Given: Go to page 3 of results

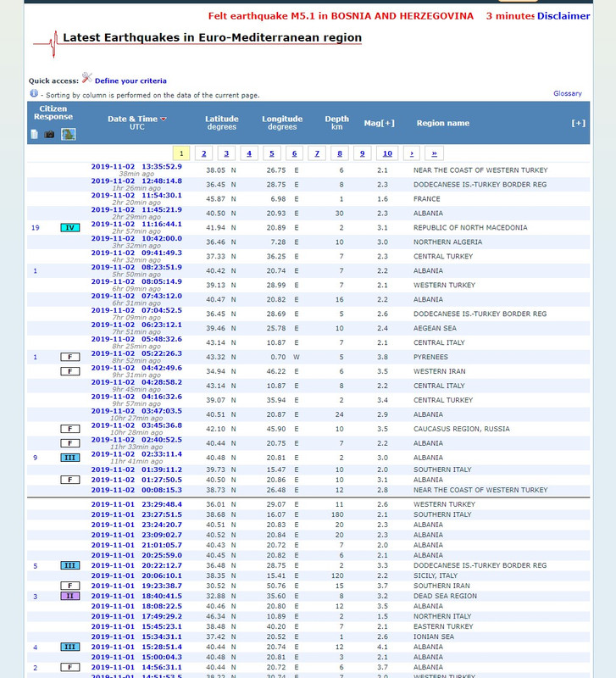Looking at the screenshot, I should point(226,153).
